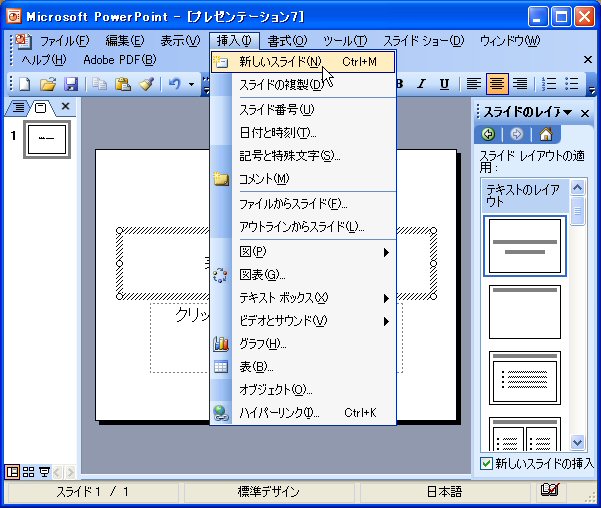
Task: Click the Copy toolbar icon
Action: pyautogui.click(x=99, y=84)
